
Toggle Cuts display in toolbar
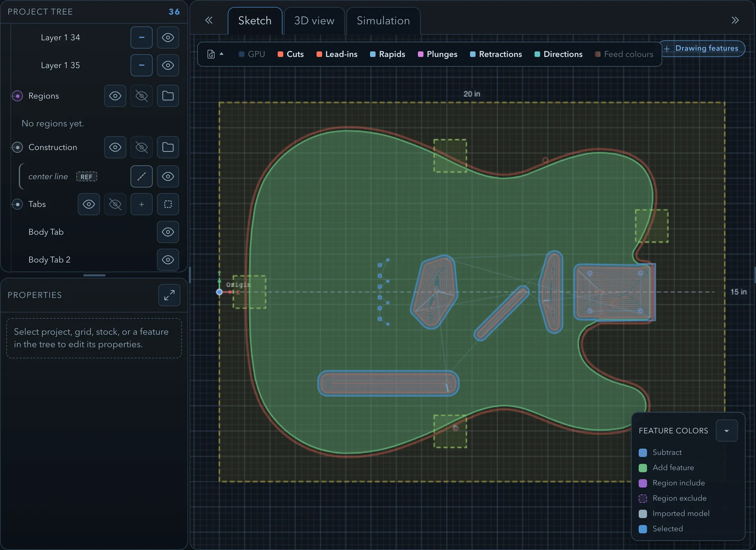tap(291, 54)
